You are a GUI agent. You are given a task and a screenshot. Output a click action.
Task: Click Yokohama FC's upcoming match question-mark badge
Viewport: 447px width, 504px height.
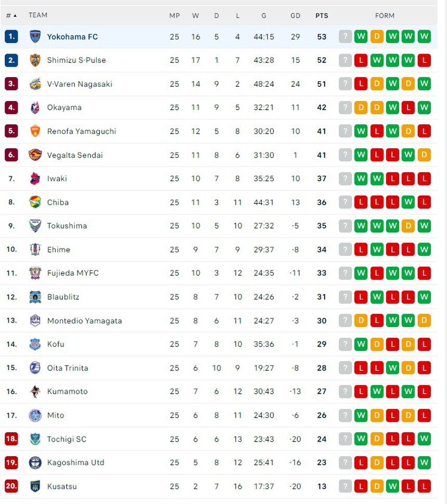pyautogui.click(x=345, y=36)
